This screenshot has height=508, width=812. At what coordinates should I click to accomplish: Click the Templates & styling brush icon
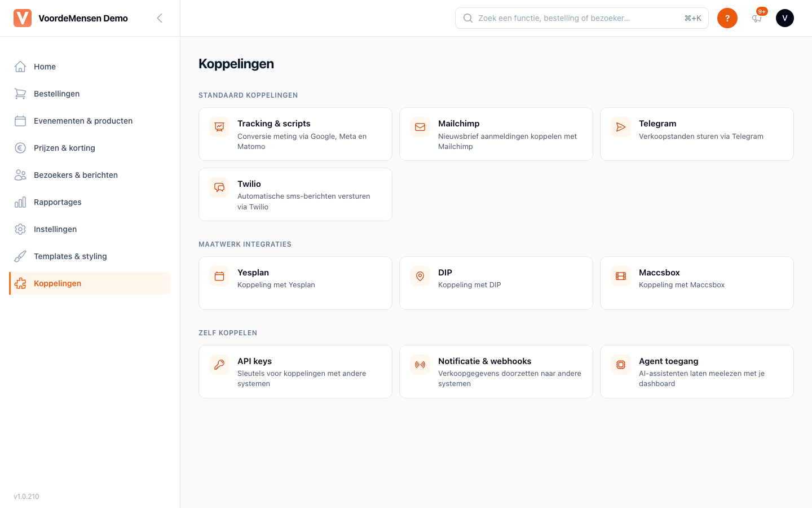[20, 256]
